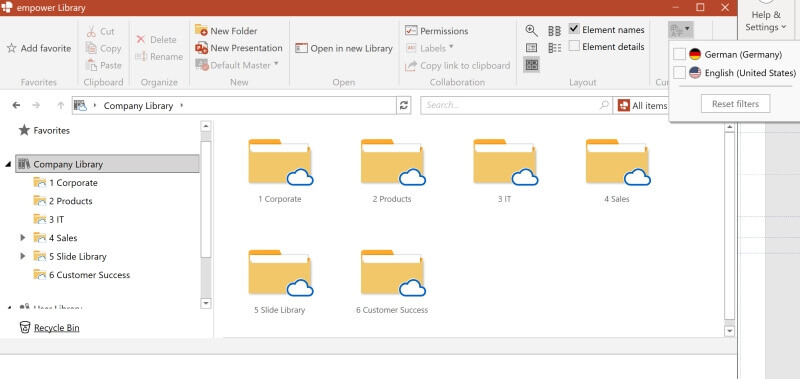
Task: Click the Delete command in Organize group
Action: click(156, 39)
